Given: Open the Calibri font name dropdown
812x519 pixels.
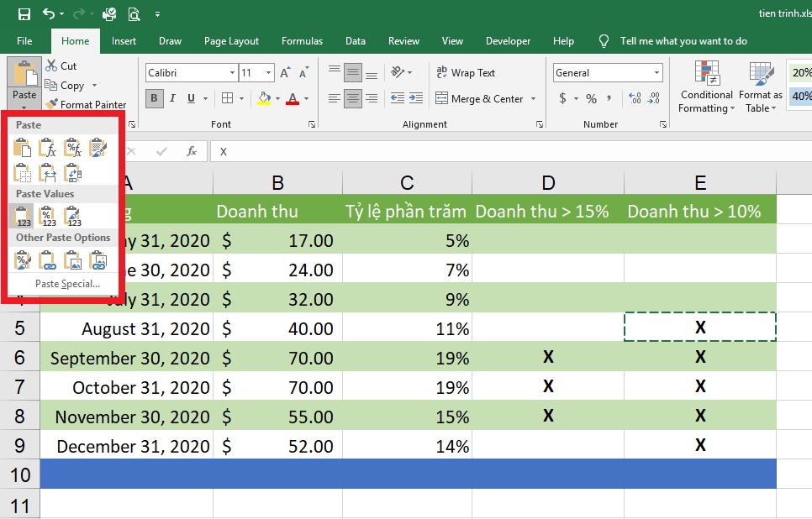Looking at the screenshot, I should pos(232,72).
